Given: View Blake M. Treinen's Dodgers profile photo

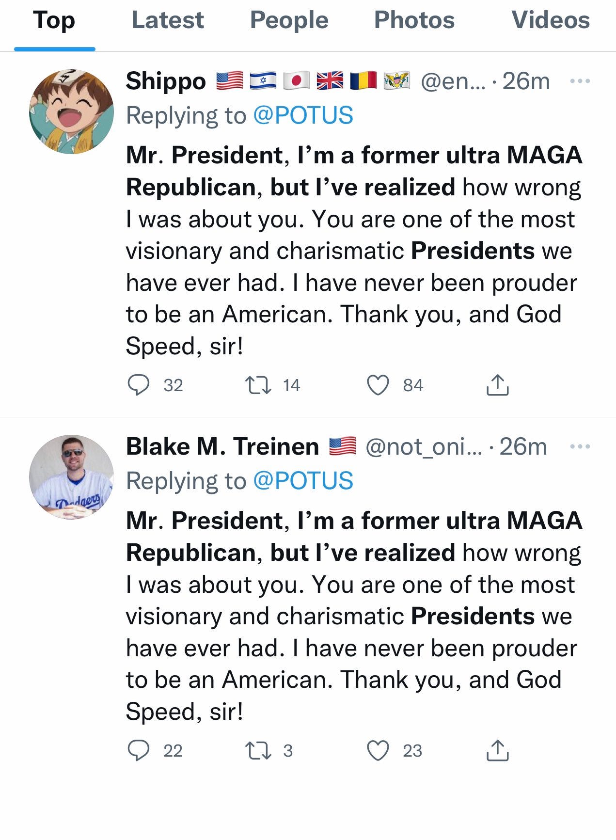Looking at the screenshot, I should pos(71,477).
